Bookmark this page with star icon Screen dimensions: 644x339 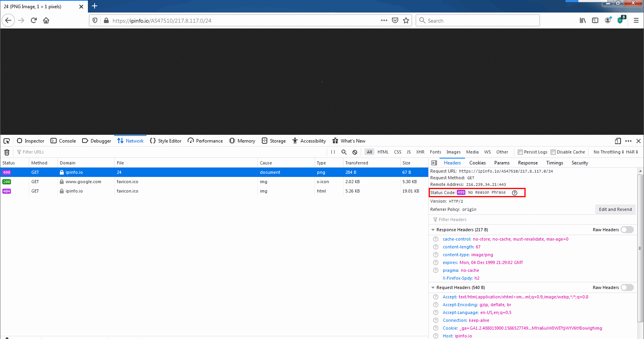click(x=406, y=21)
